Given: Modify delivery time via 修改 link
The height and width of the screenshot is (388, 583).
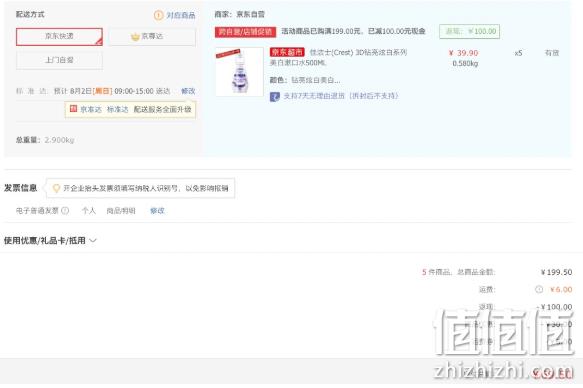Looking at the screenshot, I should coord(188,91).
